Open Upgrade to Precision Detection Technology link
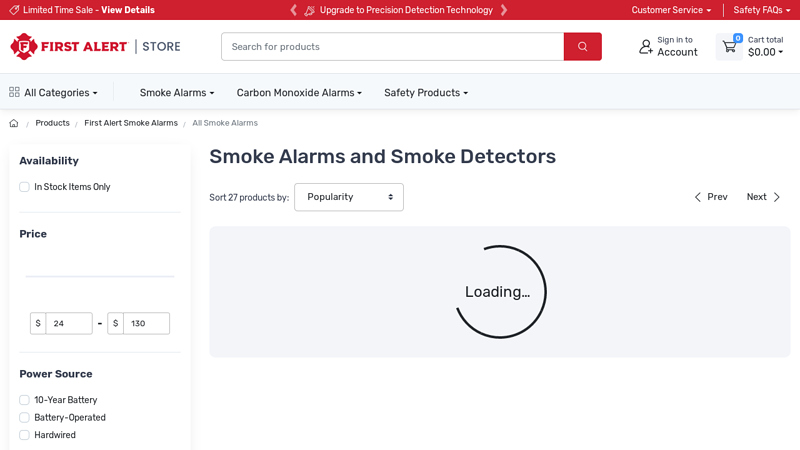800x450 pixels. (406, 10)
